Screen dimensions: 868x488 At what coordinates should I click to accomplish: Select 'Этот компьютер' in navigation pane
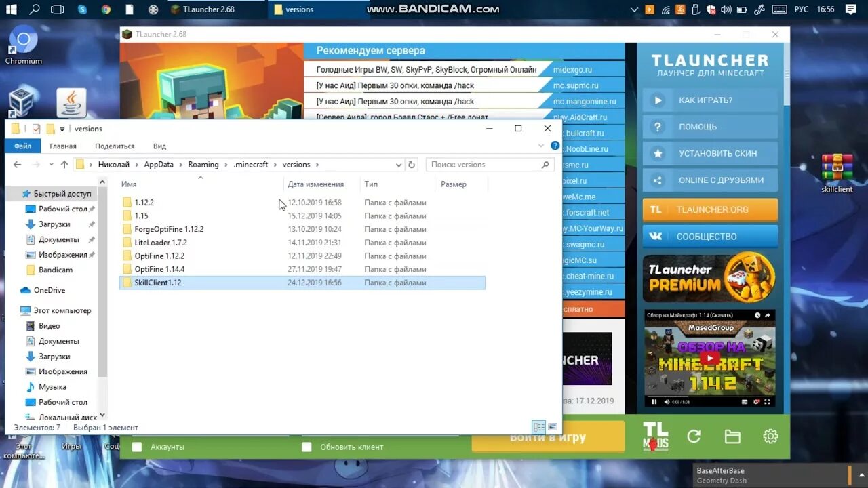coord(62,310)
